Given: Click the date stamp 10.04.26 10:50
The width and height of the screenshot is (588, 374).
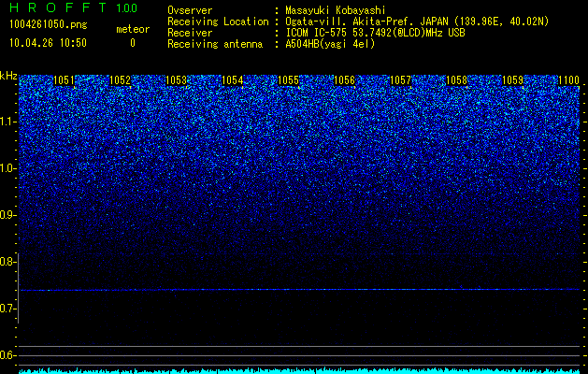Looking at the screenshot, I should tap(48, 43).
